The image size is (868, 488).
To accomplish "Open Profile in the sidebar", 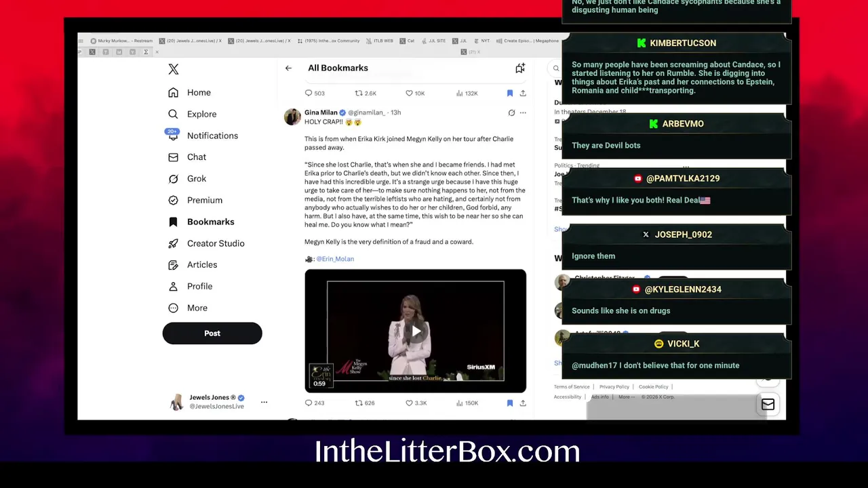I will [191, 286].
